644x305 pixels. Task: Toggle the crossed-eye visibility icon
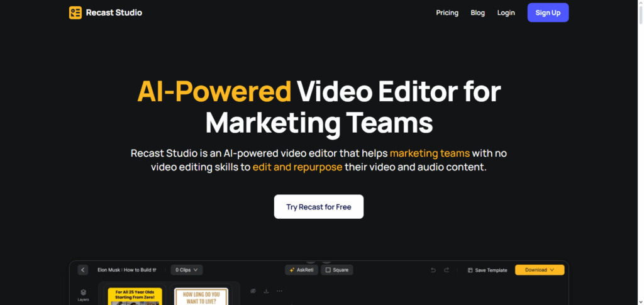(x=253, y=291)
